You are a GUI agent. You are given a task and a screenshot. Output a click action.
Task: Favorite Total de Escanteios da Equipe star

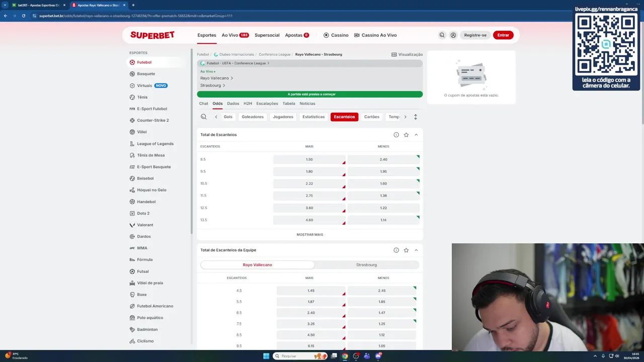click(x=406, y=250)
